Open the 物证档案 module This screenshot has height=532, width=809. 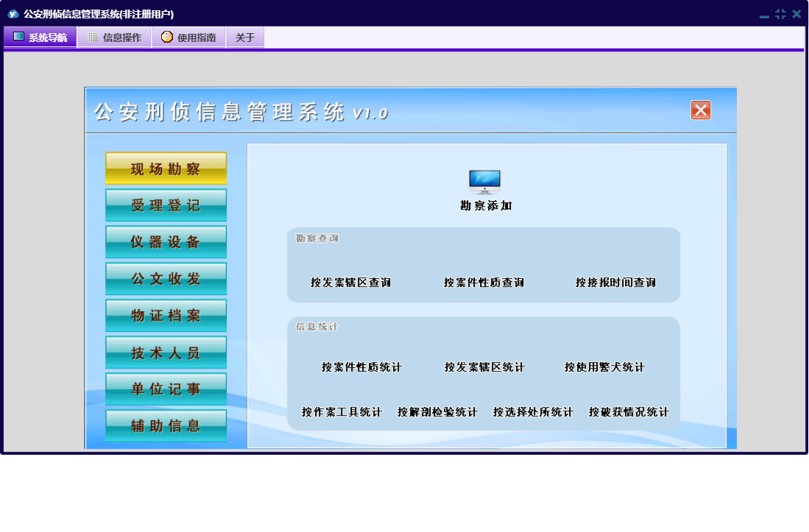tap(166, 316)
